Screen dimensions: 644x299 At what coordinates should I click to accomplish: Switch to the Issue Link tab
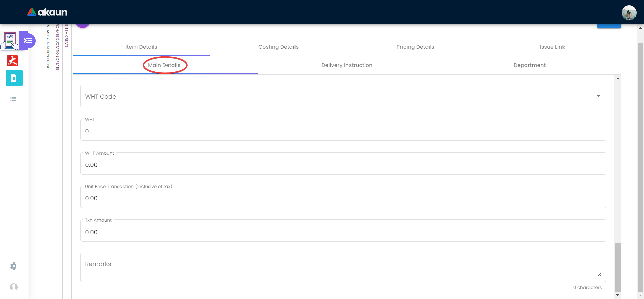[552, 47]
